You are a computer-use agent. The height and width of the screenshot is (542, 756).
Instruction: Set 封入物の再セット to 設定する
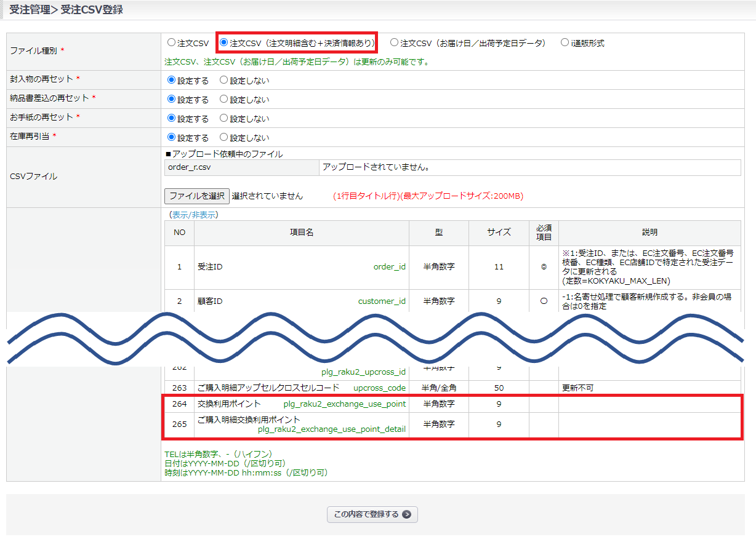coord(172,80)
